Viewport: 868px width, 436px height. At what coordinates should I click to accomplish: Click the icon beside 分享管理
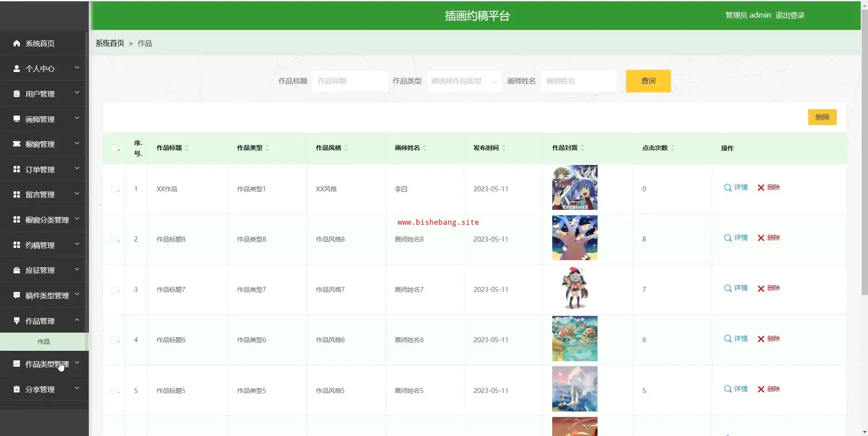(x=17, y=389)
